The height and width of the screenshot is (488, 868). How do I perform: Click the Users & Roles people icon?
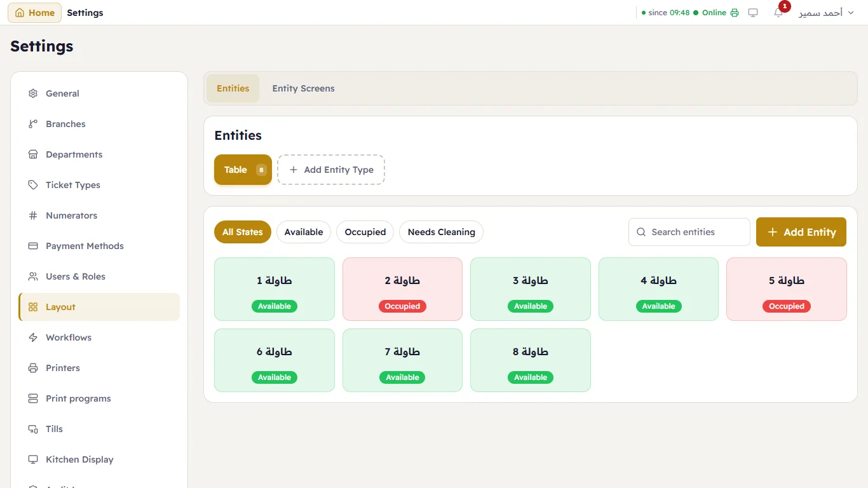click(33, 276)
